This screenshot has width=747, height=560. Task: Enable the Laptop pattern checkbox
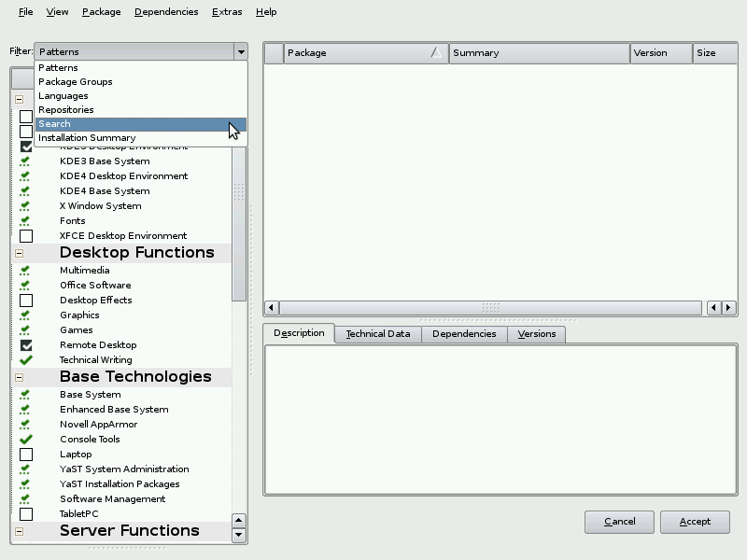pyautogui.click(x=26, y=455)
